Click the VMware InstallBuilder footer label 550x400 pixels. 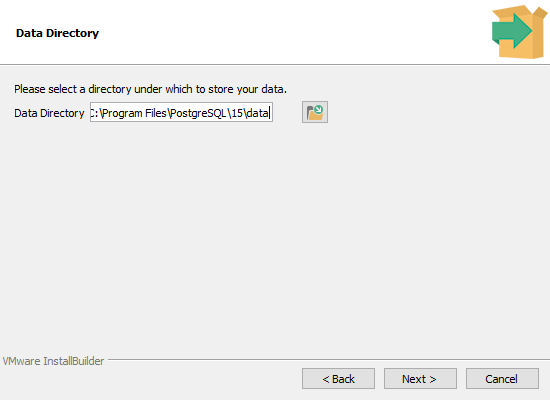53,361
